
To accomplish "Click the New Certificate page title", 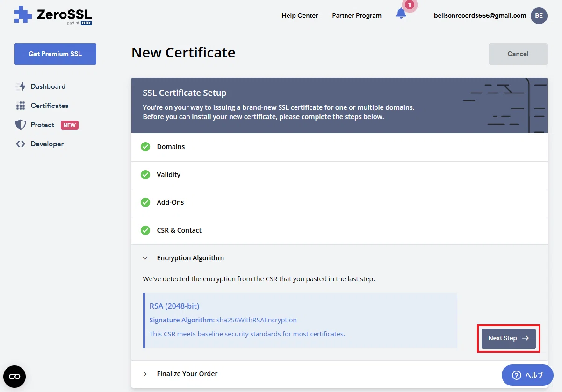I will (183, 53).
